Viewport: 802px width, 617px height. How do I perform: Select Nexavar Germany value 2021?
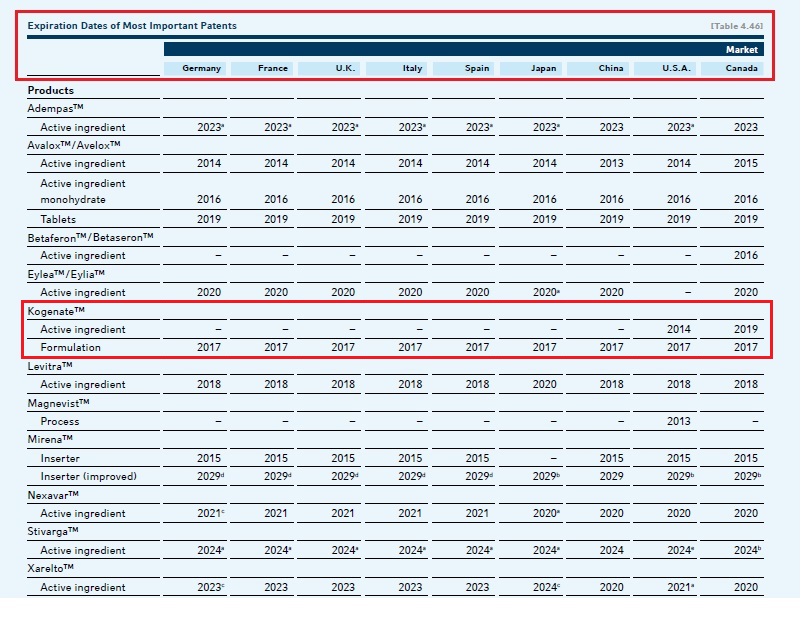coord(209,513)
